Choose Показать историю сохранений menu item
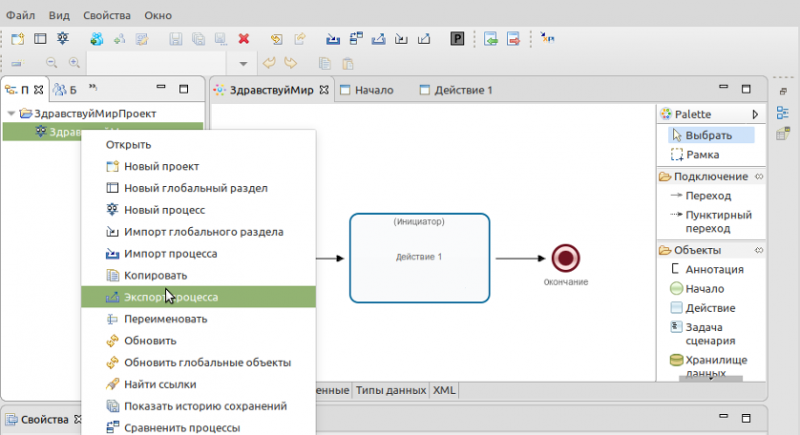Viewport: 800px width, 435px height. tap(198, 406)
